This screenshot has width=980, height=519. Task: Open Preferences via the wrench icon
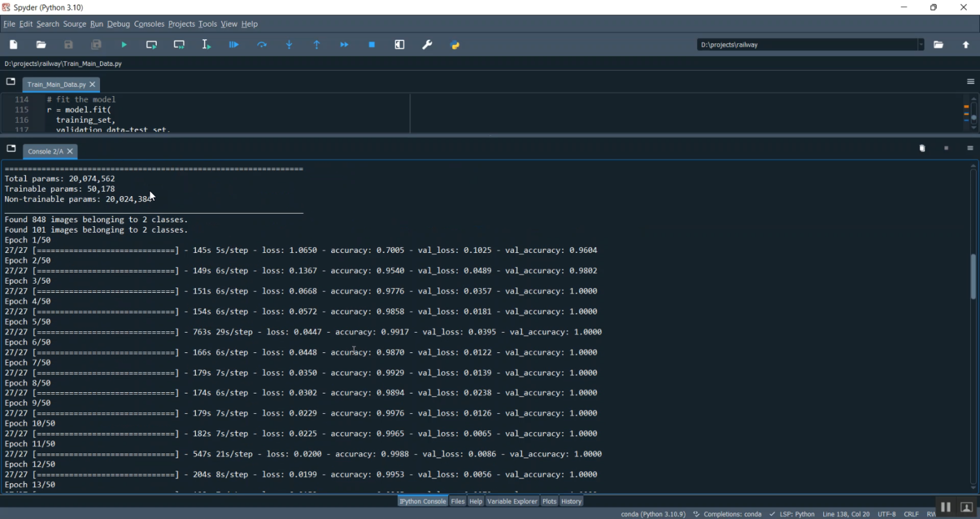coord(427,45)
